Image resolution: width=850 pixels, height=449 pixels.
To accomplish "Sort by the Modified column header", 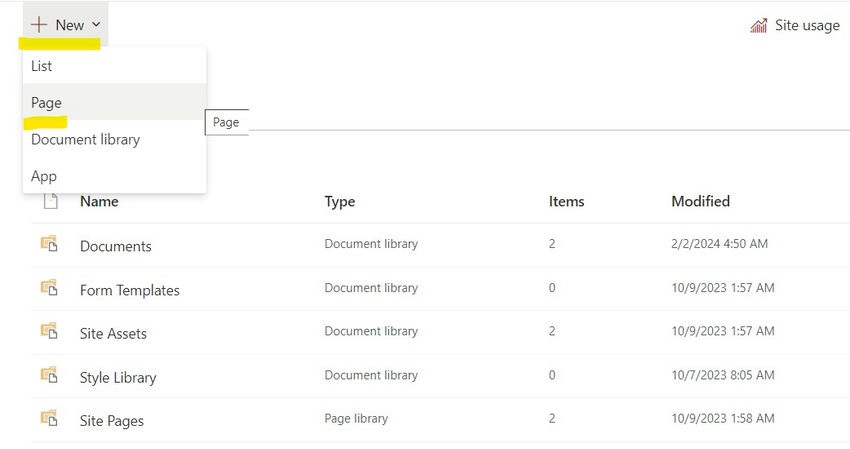I will point(700,201).
